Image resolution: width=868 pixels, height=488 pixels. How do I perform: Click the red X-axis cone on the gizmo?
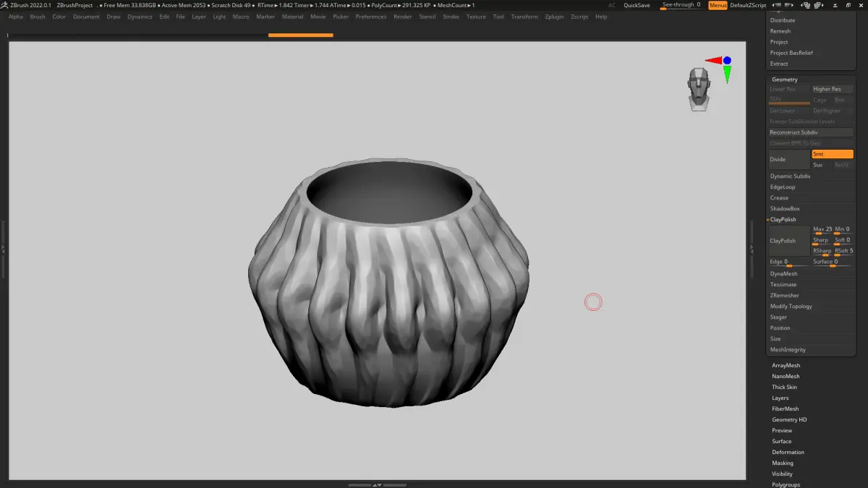coord(713,61)
